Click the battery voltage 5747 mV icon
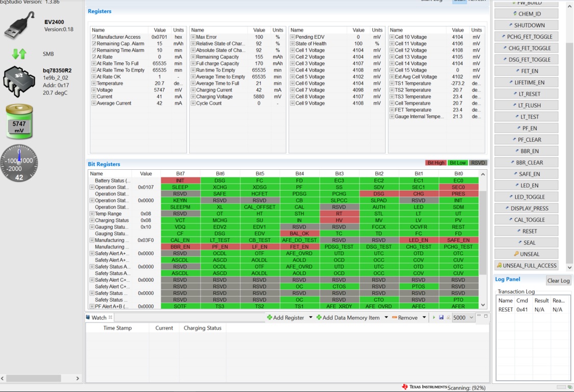This screenshot has width=574, height=392. [19, 121]
